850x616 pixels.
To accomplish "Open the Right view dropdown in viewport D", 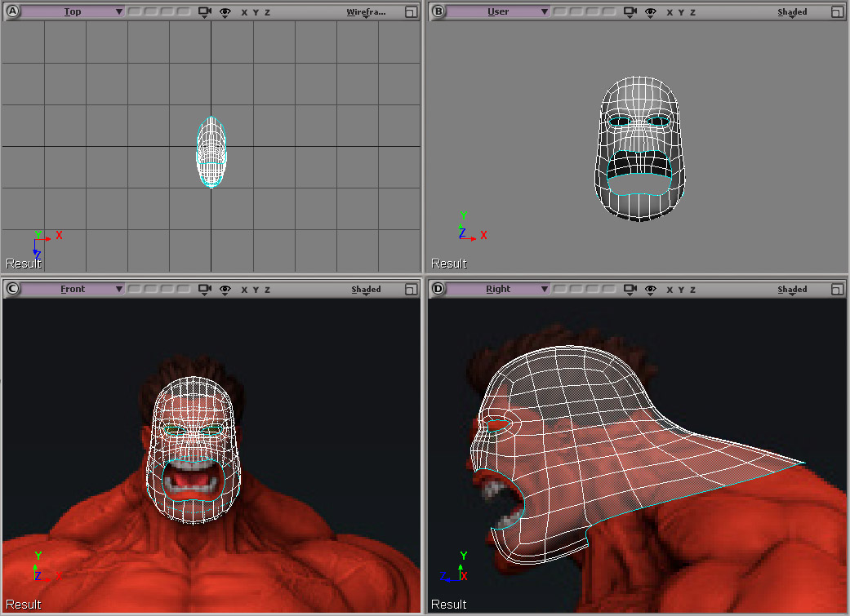I will pos(498,289).
